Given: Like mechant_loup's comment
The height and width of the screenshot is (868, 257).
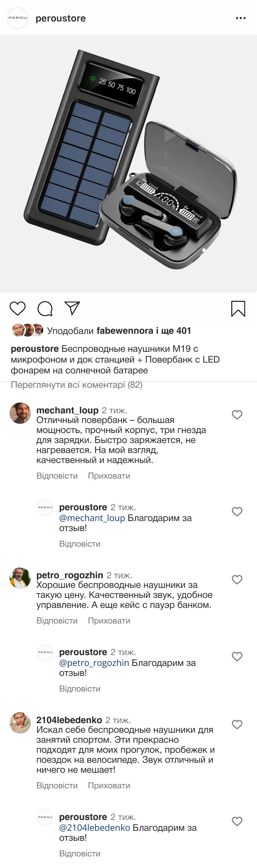Looking at the screenshot, I should [x=237, y=415].
